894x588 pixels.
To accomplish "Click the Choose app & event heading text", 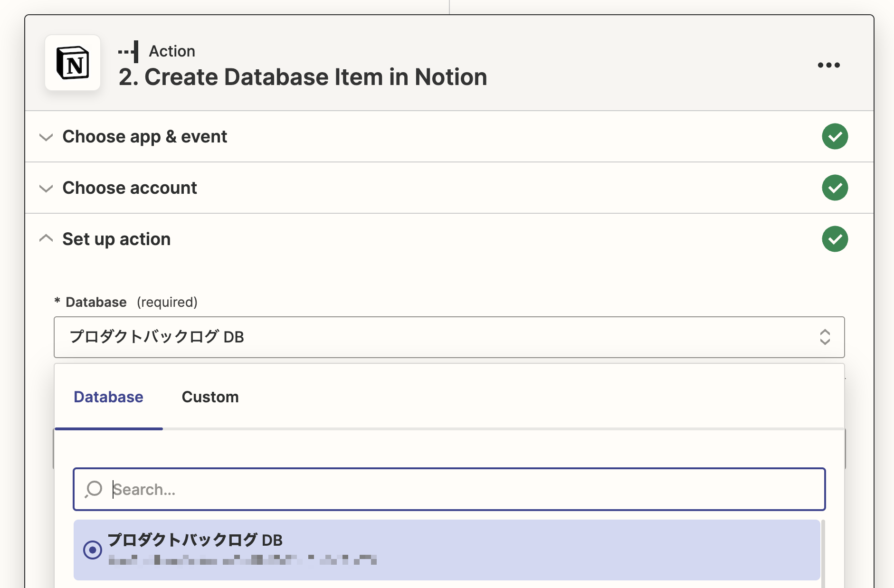I will 145,137.
